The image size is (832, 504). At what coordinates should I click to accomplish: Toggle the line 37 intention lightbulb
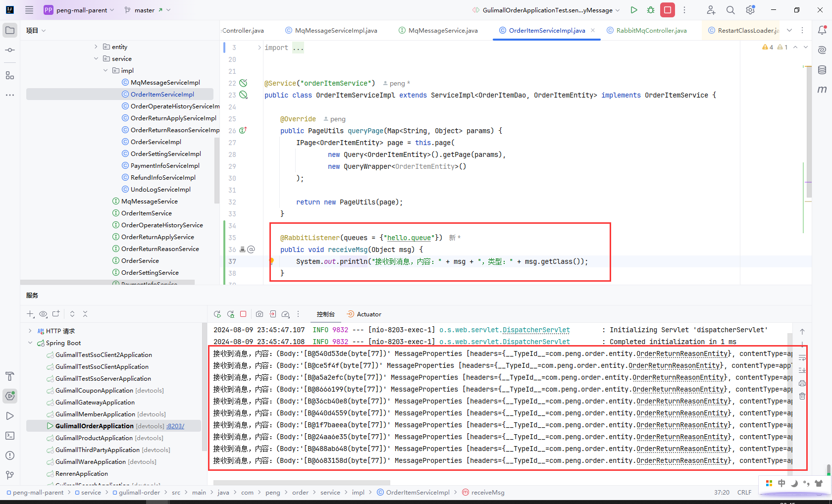[x=271, y=261]
